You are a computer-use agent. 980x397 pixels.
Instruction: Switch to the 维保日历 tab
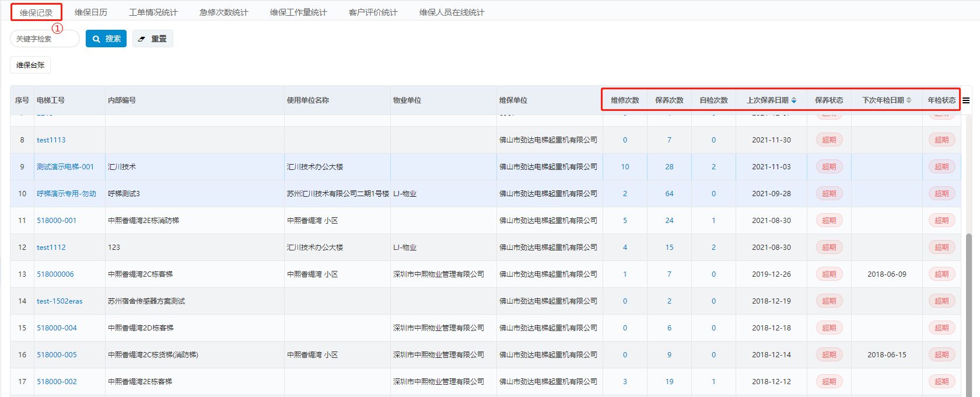pyautogui.click(x=91, y=12)
